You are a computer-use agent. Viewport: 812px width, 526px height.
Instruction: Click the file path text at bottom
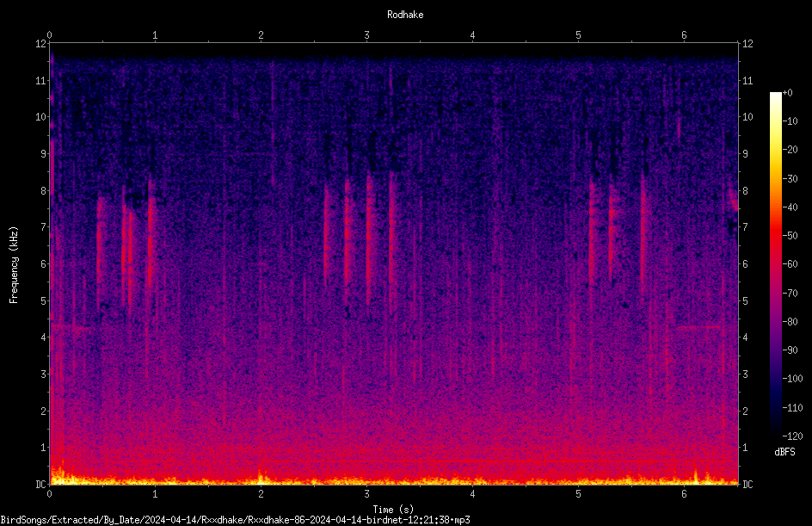(235, 520)
